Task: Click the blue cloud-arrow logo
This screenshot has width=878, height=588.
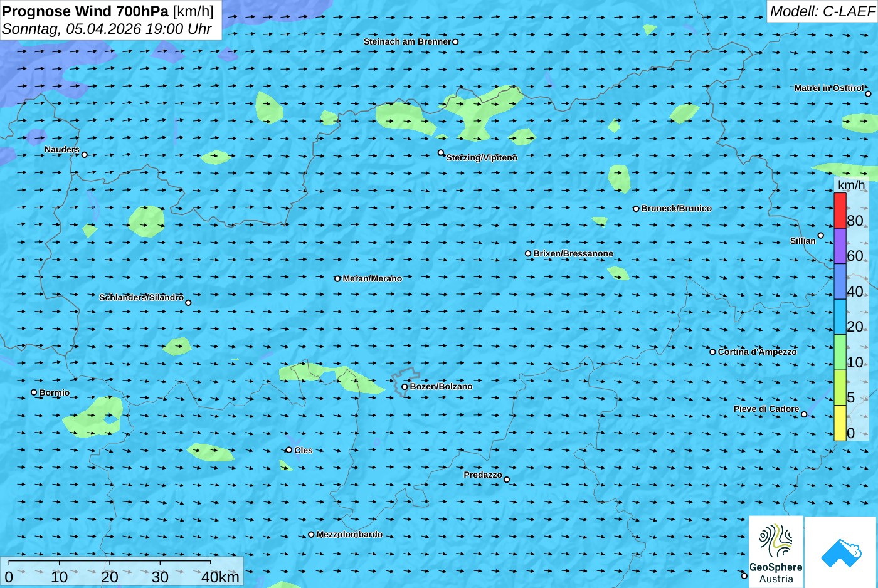Action: [x=841, y=553]
